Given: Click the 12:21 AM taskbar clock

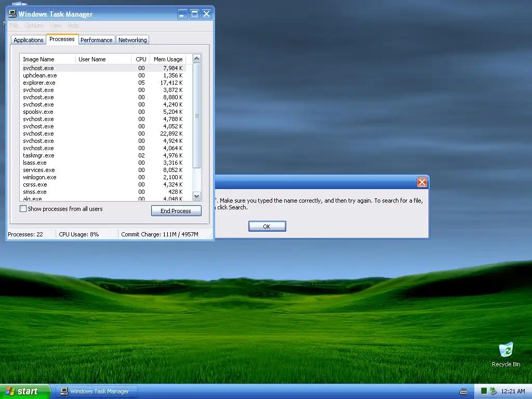Looking at the screenshot, I should point(513,391).
